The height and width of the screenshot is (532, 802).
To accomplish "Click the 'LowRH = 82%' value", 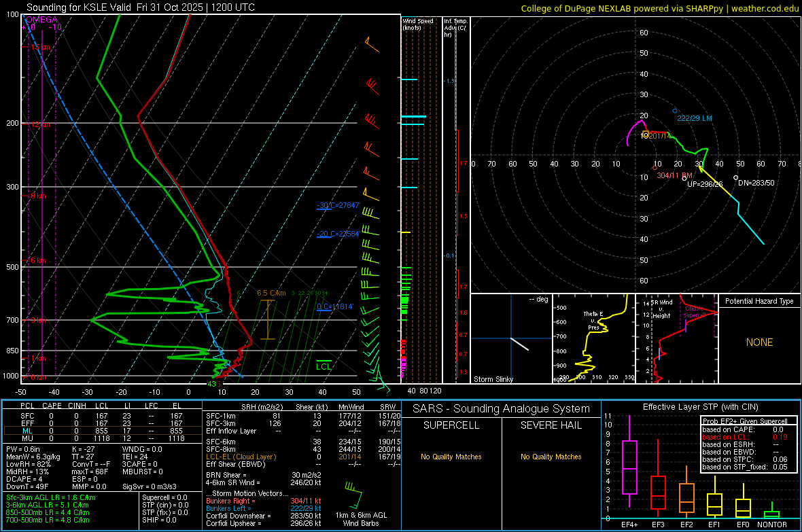I will coord(28,464).
